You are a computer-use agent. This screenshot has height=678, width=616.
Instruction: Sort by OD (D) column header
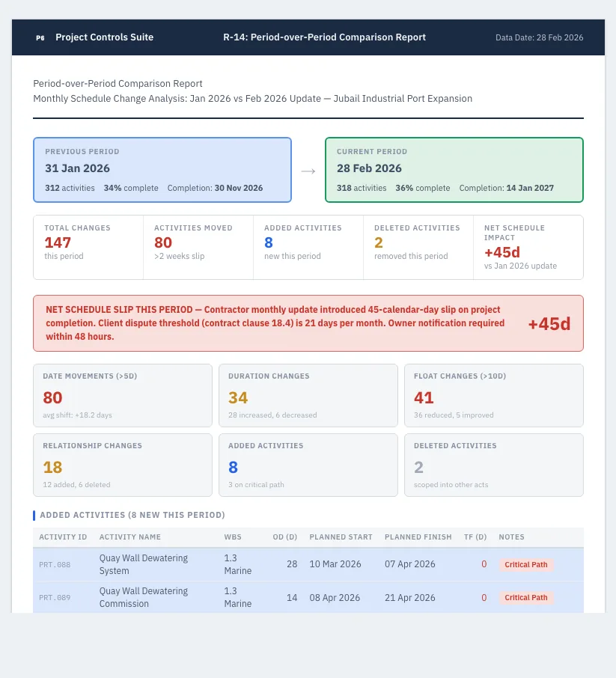click(284, 537)
